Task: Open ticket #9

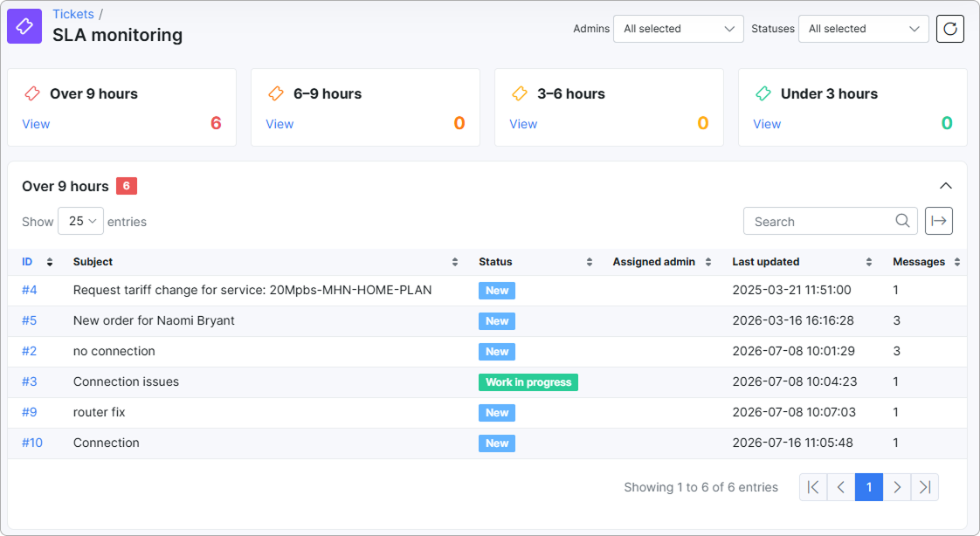Action: tap(30, 412)
